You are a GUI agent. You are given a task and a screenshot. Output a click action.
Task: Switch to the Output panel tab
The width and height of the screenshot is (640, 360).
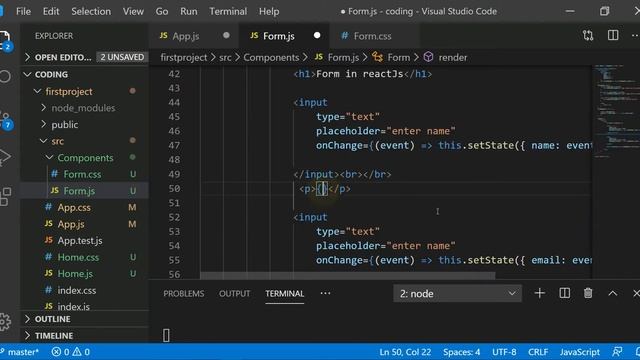234,293
